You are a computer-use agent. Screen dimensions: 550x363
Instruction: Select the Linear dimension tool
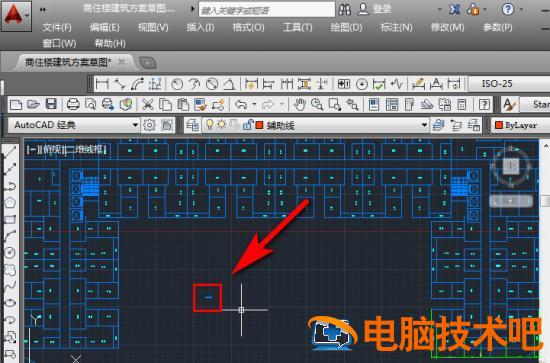[101, 84]
